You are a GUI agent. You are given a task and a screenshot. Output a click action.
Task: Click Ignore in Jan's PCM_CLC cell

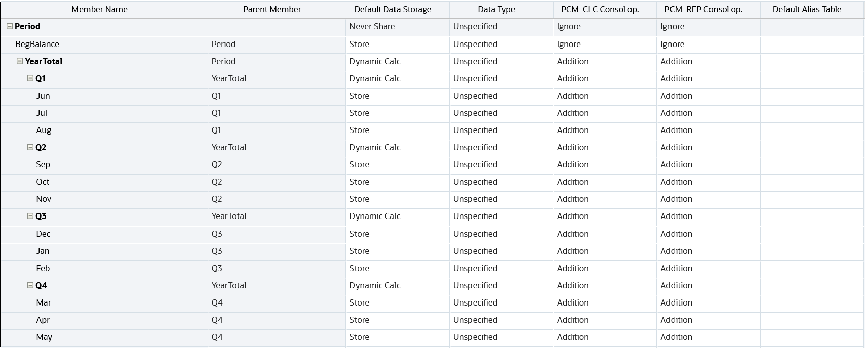pos(569,251)
